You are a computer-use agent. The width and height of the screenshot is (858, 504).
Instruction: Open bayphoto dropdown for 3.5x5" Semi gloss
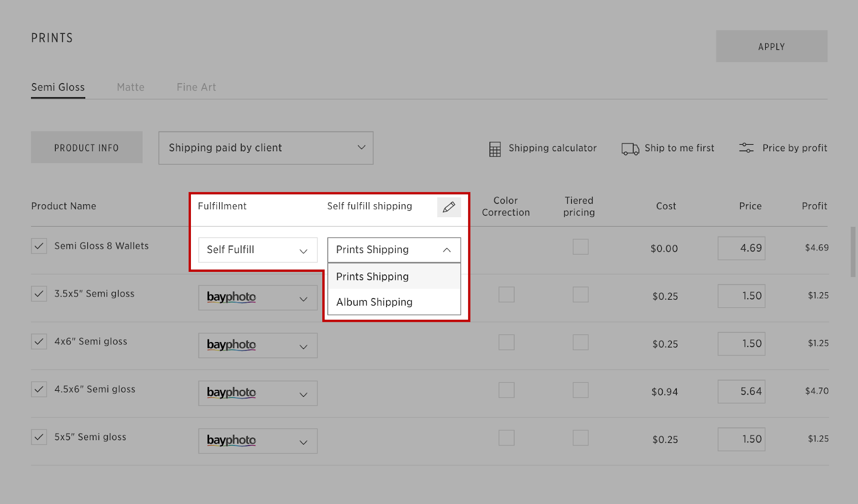(258, 298)
